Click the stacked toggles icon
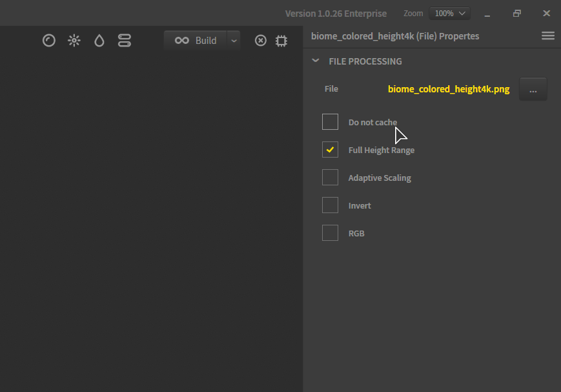Viewport: 561px width, 392px height. tap(125, 41)
